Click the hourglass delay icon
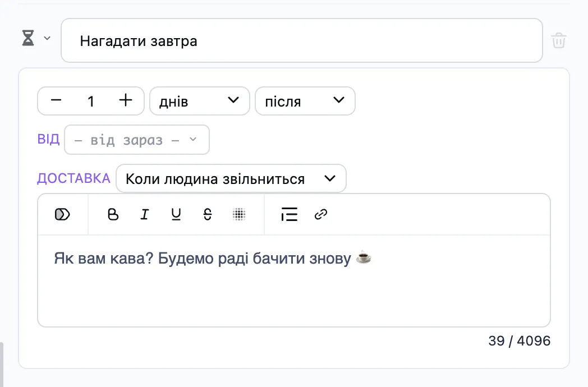 coord(28,38)
